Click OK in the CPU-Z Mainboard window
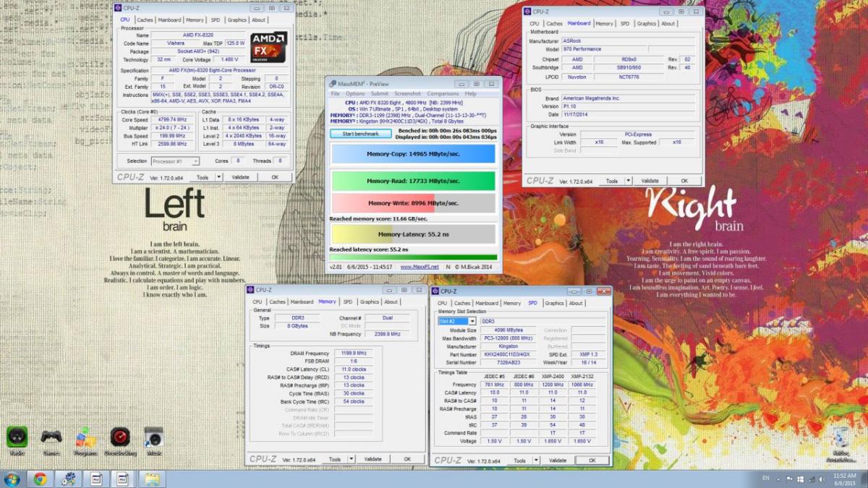868x488 pixels. click(683, 181)
